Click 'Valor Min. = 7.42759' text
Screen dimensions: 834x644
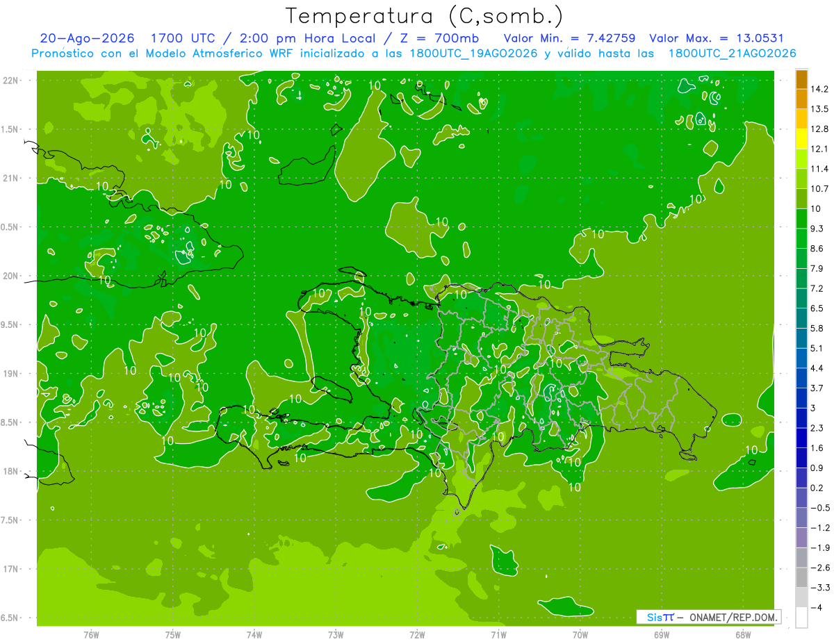pos(569,38)
